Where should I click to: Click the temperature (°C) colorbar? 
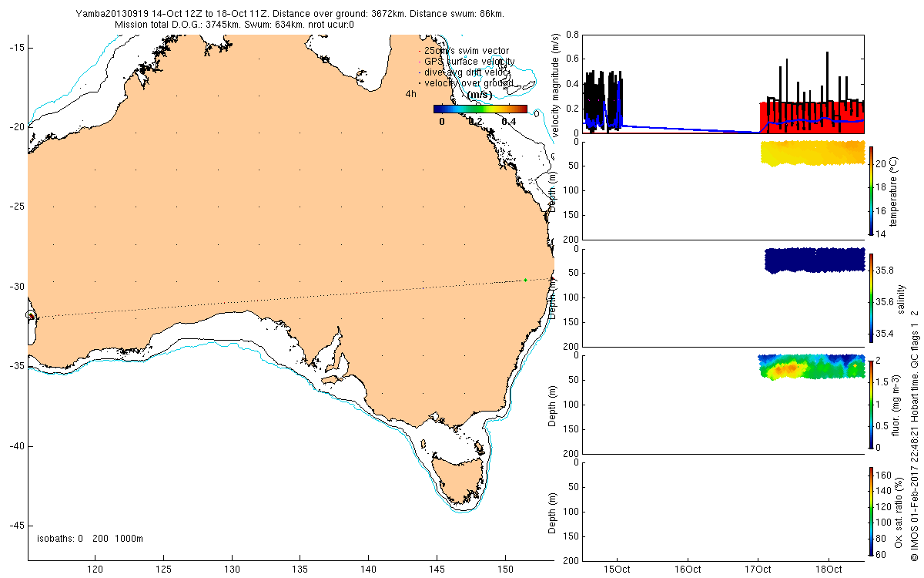(871, 190)
